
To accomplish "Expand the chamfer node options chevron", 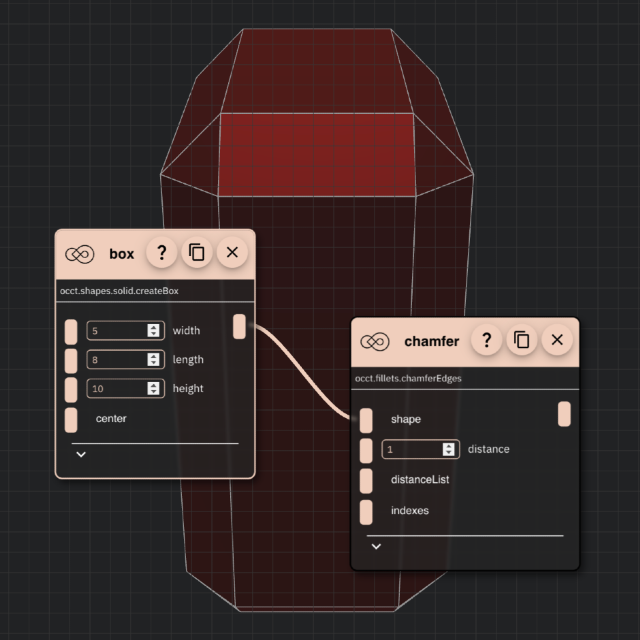I will pos(376,546).
